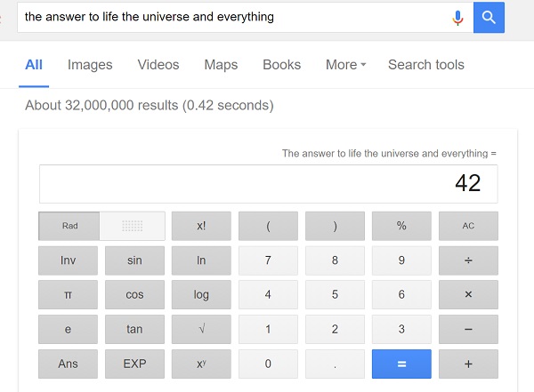Image resolution: width=534 pixels, height=392 pixels.
Task: Toggle the Inv inverse functions key
Action: tap(68, 260)
